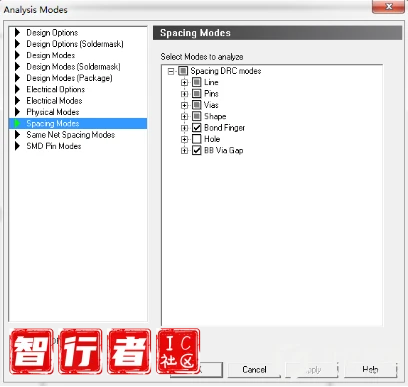408x387 pixels.
Task: Enable the Hole checkbox
Action: click(x=197, y=139)
